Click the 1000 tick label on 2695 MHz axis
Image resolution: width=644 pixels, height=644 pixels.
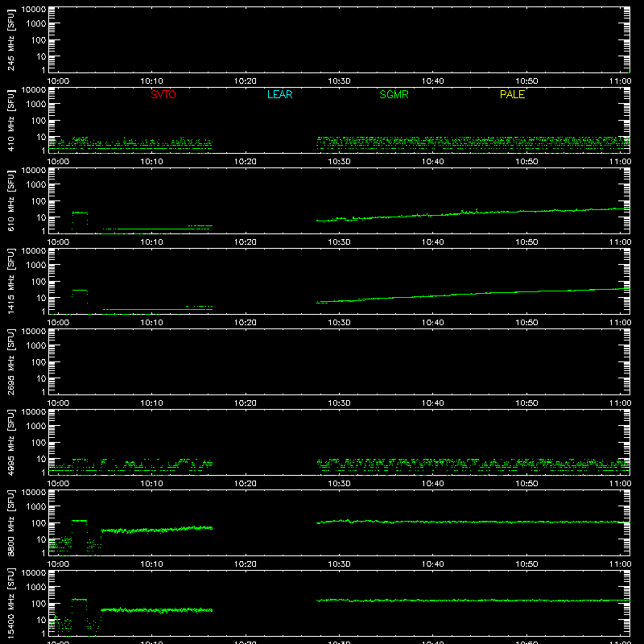tap(36, 346)
